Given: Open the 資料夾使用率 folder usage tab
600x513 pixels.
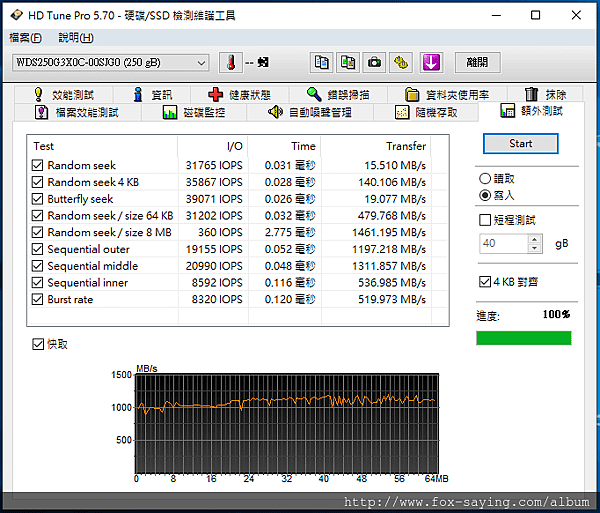Looking at the screenshot, I should pyautogui.click(x=447, y=94).
